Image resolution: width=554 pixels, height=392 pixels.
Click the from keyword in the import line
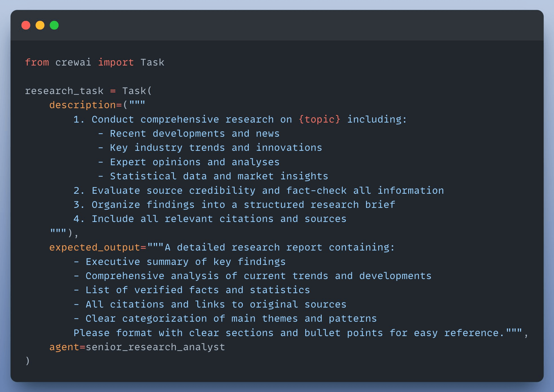click(37, 62)
